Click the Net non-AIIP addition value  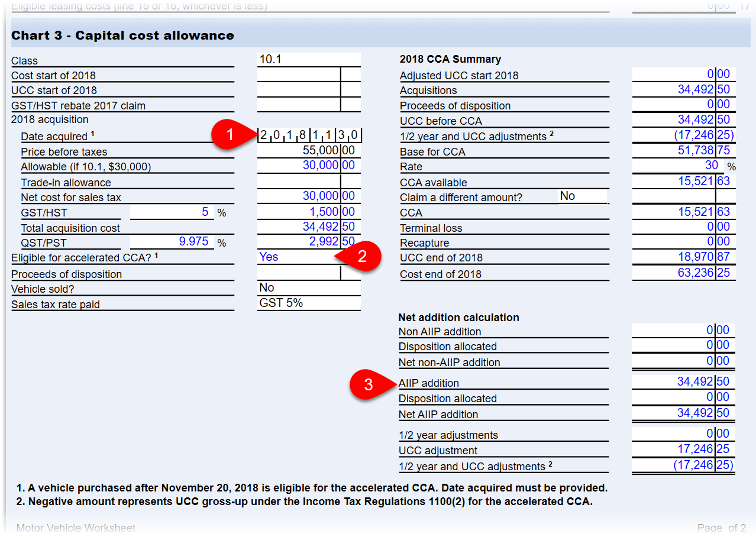pos(684,361)
